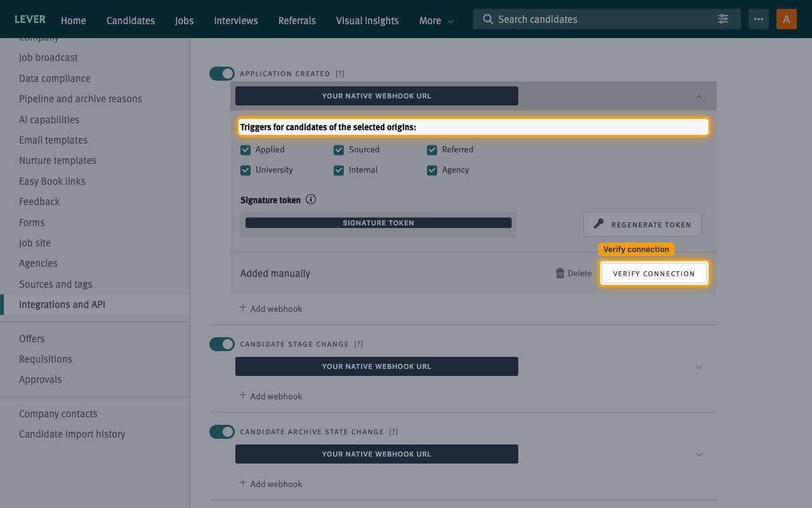Expand the Candidate Archive State Change webhook

pos(699,455)
